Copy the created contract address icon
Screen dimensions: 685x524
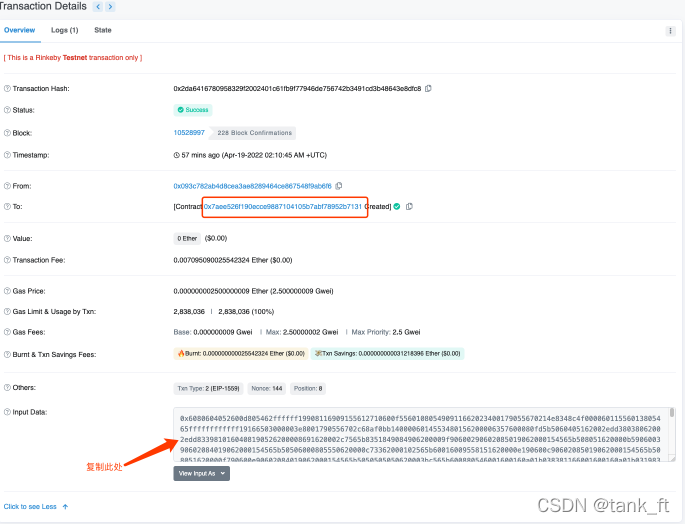[409, 207]
